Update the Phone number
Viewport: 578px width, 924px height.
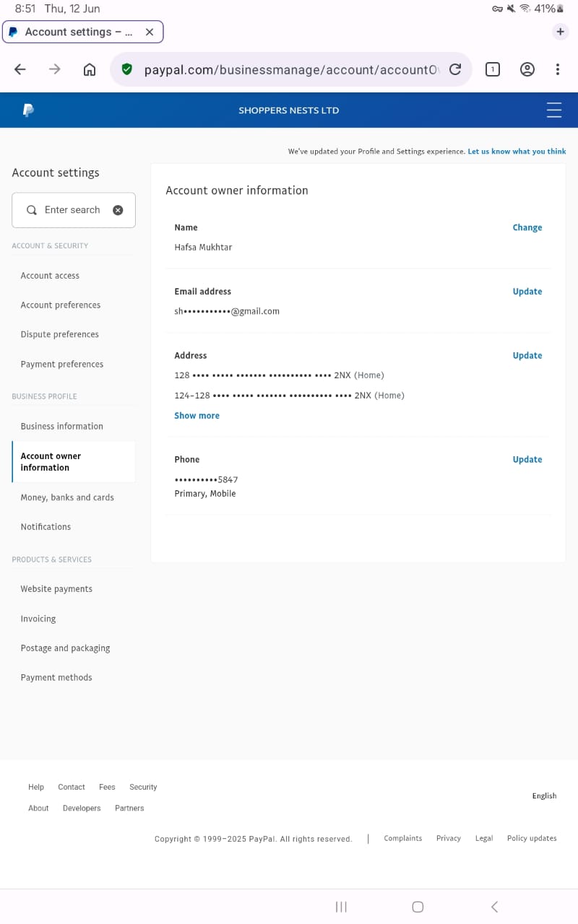coord(527,459)
